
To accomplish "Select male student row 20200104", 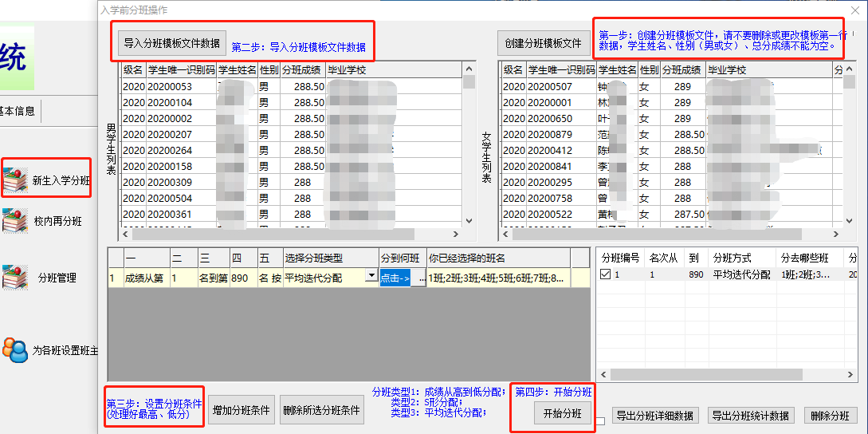I will click(292, 103).
